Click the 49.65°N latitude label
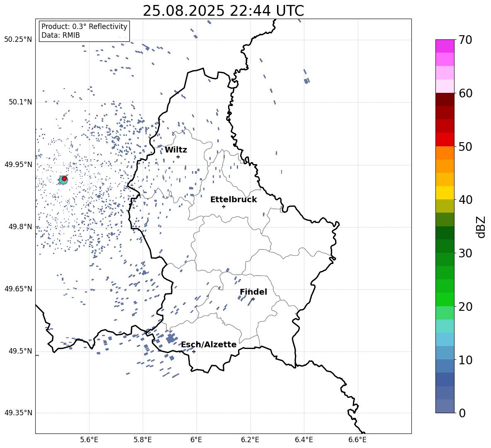 click(18, 289)
